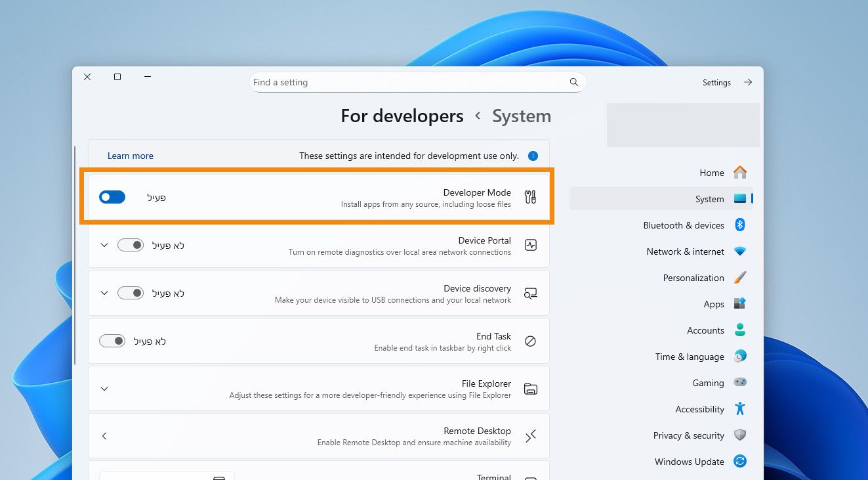Open Accessibility settings
868x480 pixels.
click(x=661, y=409)
